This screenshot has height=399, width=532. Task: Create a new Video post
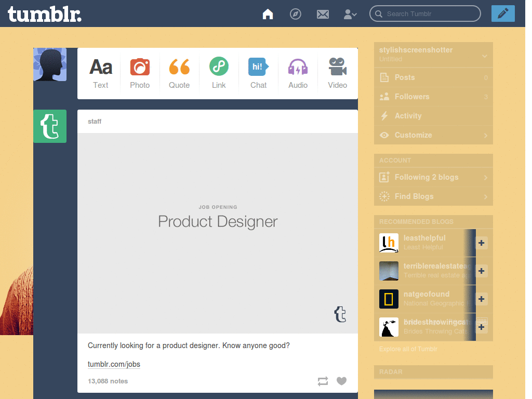[337, 73]
